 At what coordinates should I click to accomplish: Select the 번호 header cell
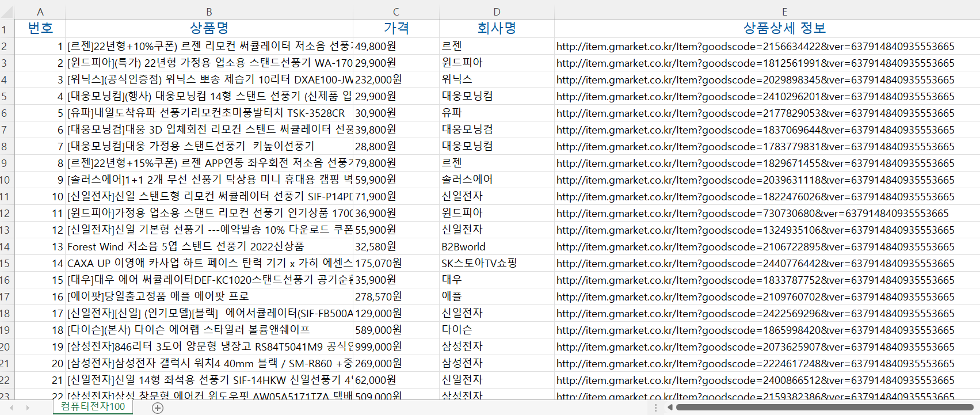click(40, 29)
